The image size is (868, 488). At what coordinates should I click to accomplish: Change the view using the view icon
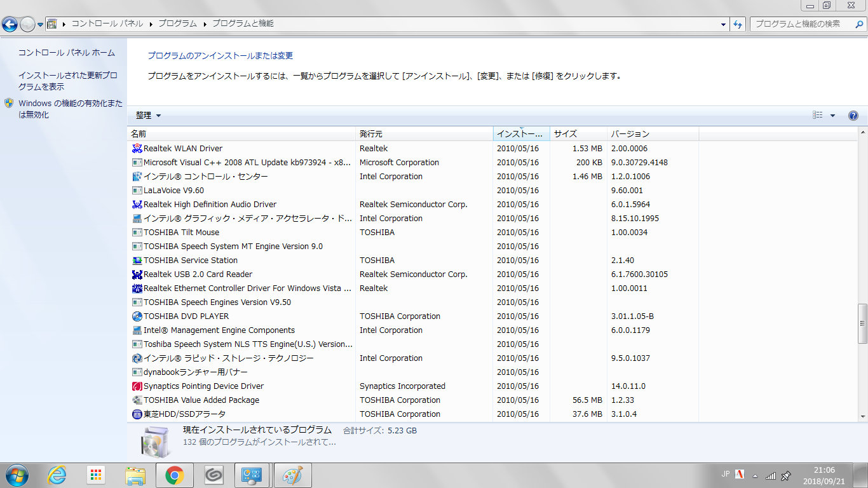(818, 116)
